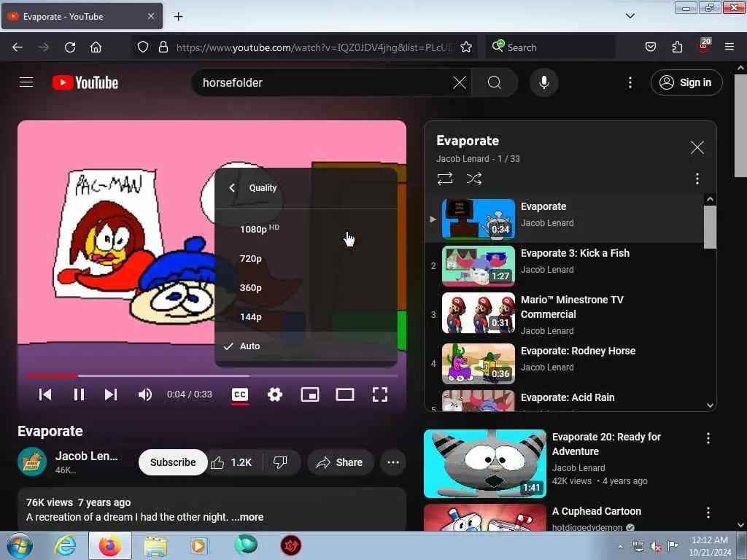Expand description with ...more

247,517
